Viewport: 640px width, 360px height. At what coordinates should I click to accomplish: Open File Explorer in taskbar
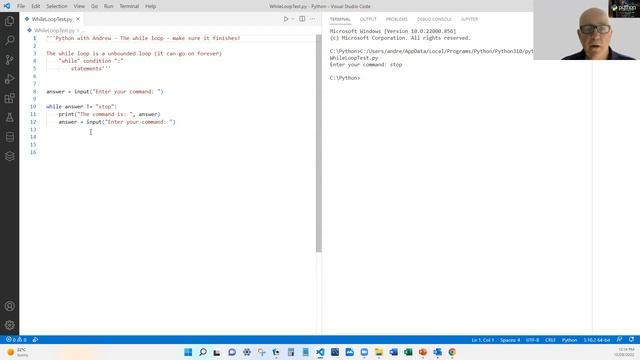point(379,352)
